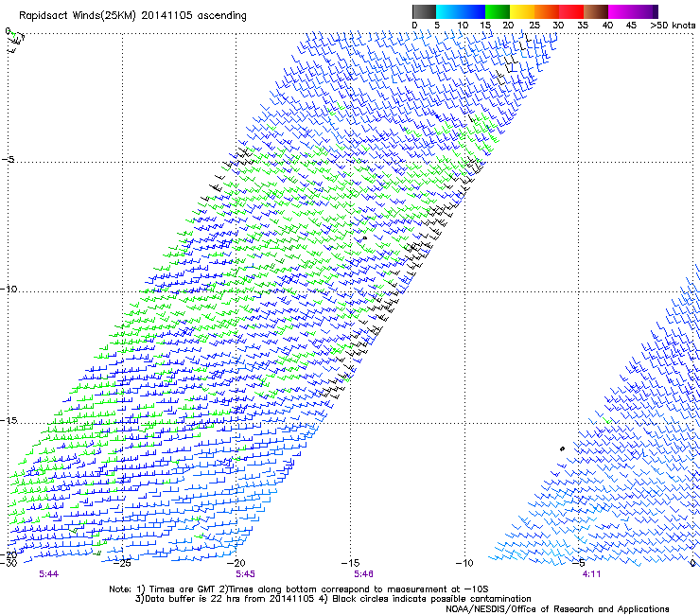700x615 pixels.
Task: Click the 'NOAA/NESDIS/Office of Research and Applications' credit
Action: [557, 609]
